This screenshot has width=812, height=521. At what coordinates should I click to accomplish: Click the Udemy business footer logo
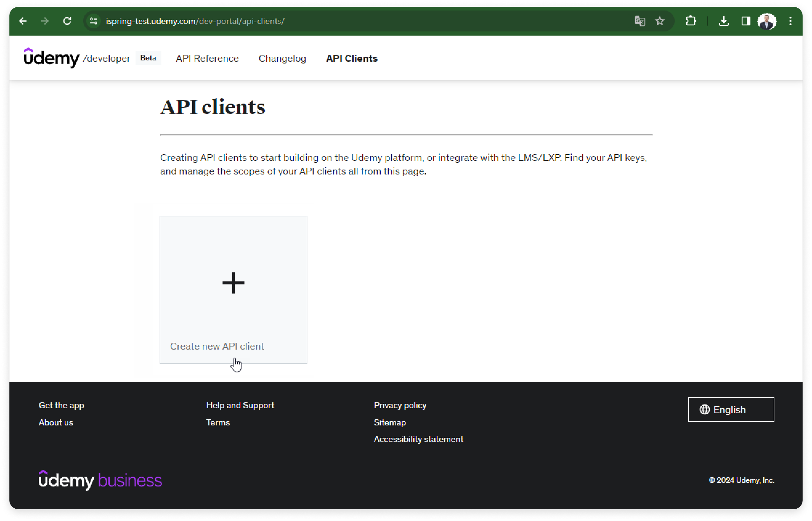pos(100,480)
